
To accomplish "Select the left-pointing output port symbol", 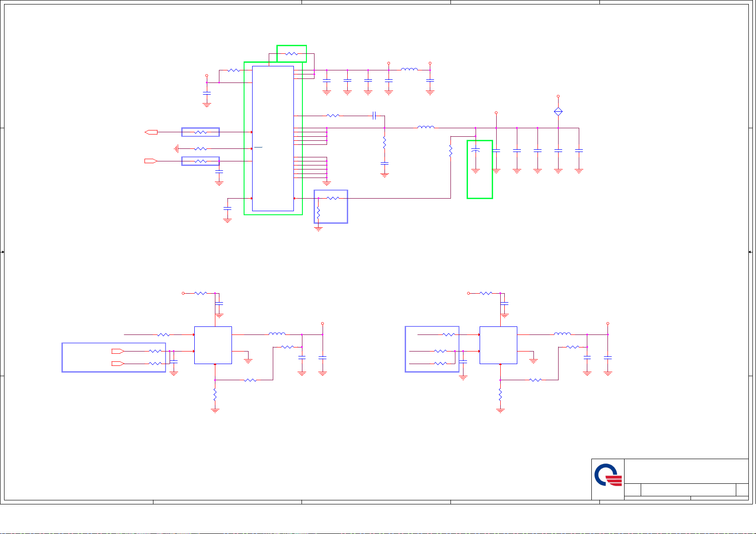I will coord(151,132).
